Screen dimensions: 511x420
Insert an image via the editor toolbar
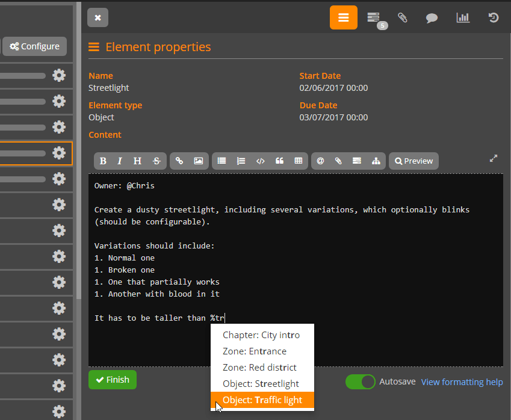(x=198, y=161)
